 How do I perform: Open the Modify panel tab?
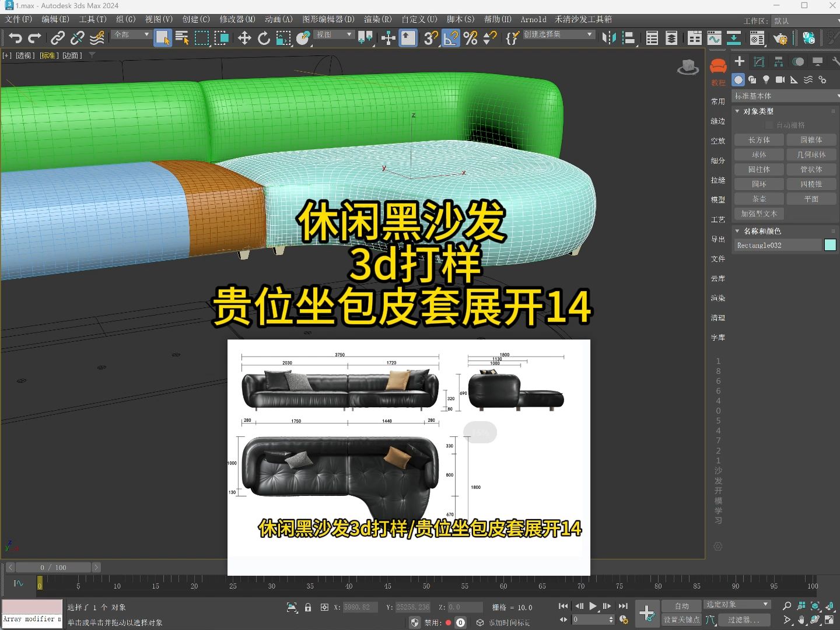pos(759,61)
